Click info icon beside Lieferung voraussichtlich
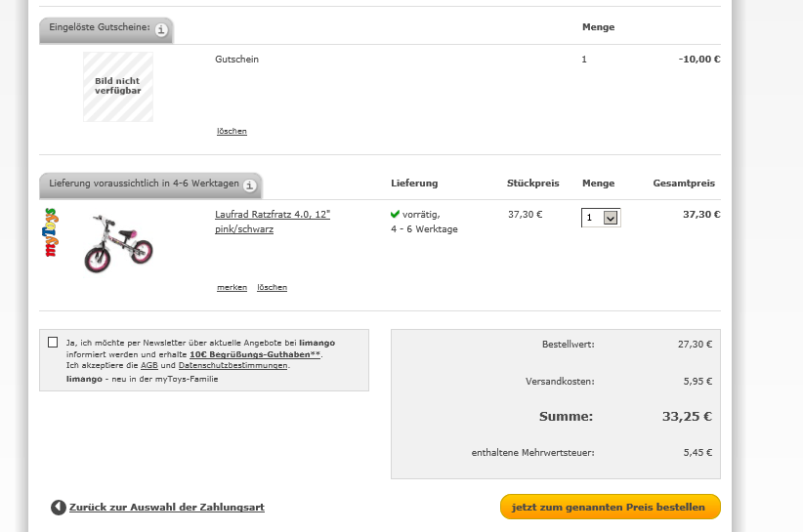The width and height of the screenshot is (803, 532). (x=250, y=185)
